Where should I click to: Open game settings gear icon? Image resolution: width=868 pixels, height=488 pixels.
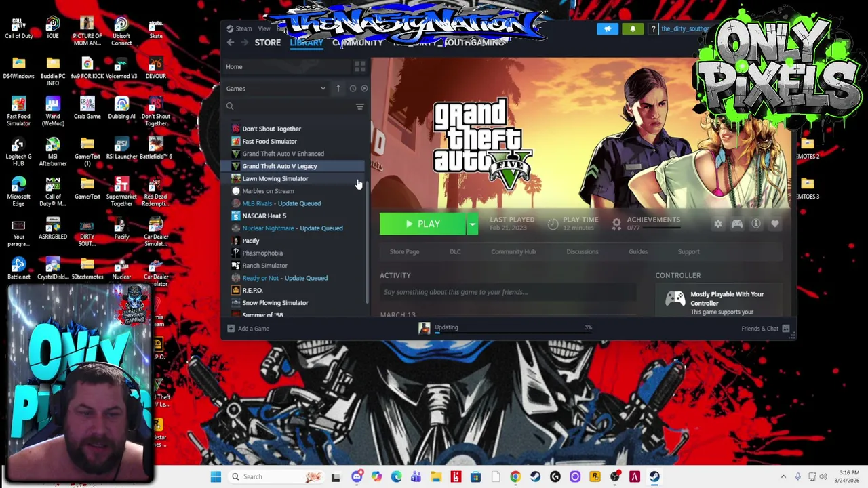[718, 224]
